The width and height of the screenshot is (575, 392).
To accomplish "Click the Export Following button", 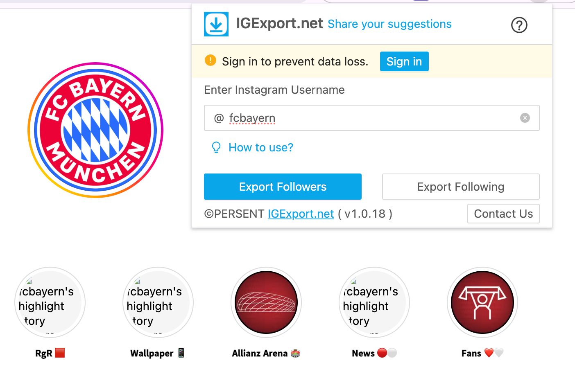I will click(460, 187).
